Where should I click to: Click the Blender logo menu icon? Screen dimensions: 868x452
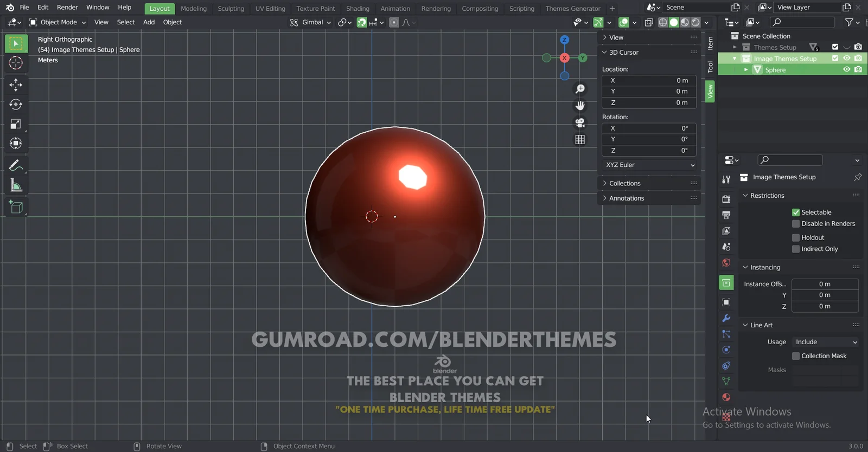[x=10, y=8]
